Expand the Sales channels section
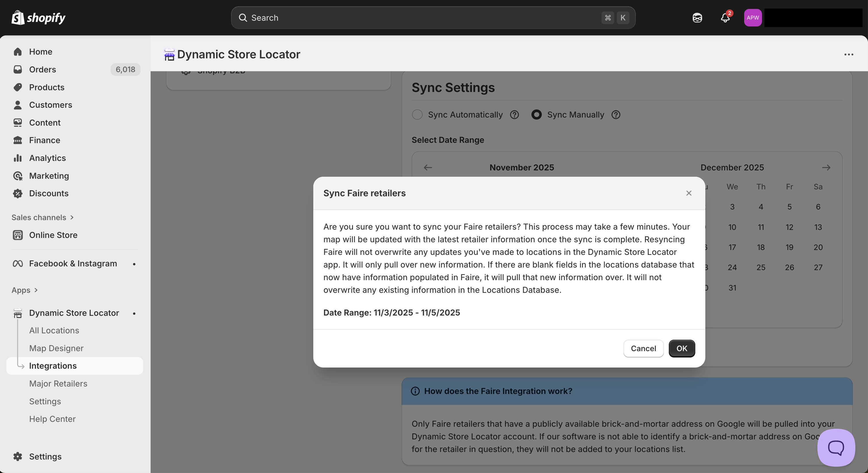Screen dimensions: 868x473 click(43, 217)
